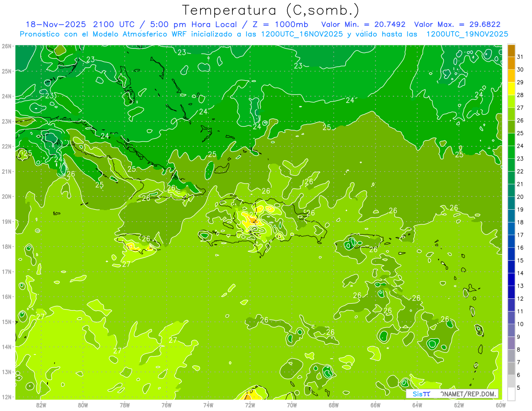The height and width of the screenshot is (411, 532).
Task: Click the gray color bar segment between 6 and 7
Action: click(511, 368)
